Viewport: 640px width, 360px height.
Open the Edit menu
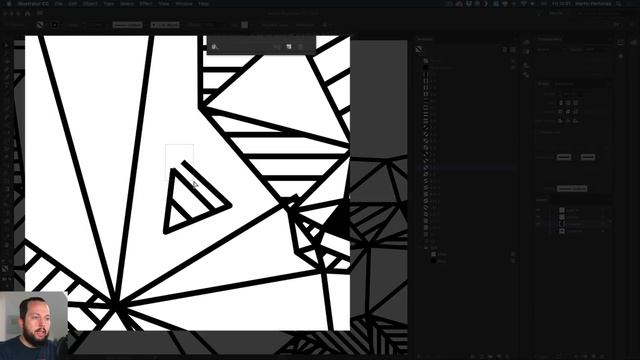(73, 4)
